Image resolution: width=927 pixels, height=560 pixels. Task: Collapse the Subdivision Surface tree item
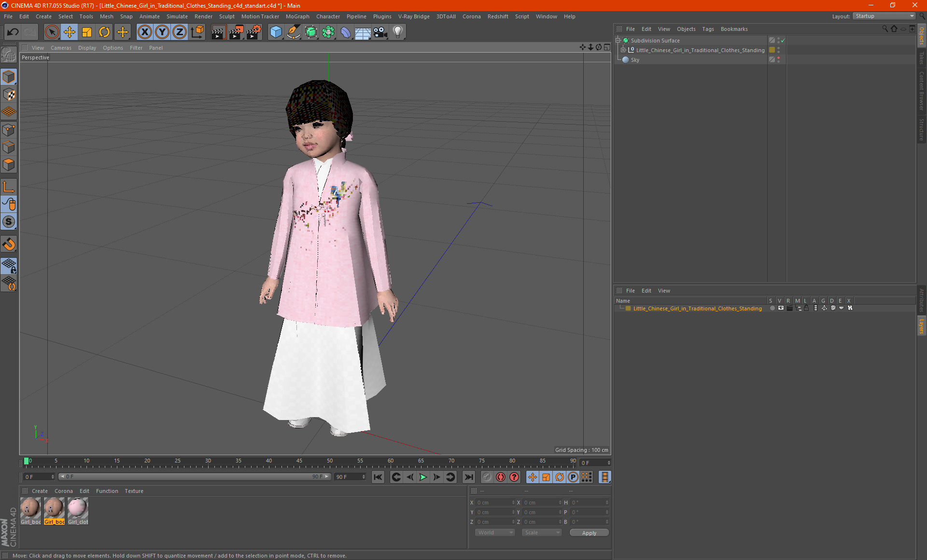[x=618, y=41]
